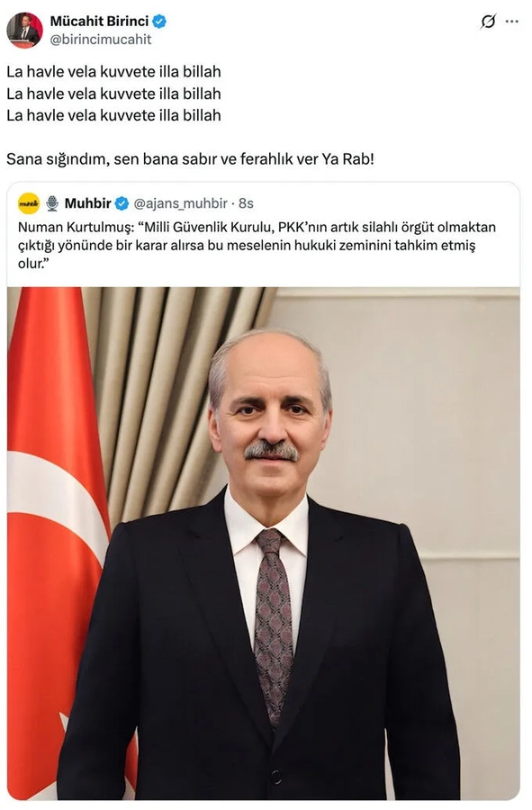Open the three-dot more options menu
Screen dimensions: 532x810
coord(511,22)
